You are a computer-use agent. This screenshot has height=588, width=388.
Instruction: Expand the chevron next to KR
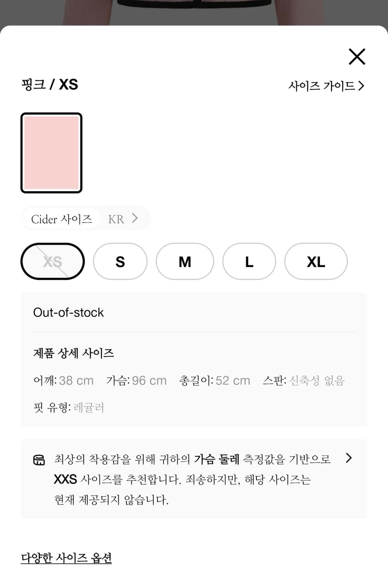pyautogui.click(x=135, y=218)
